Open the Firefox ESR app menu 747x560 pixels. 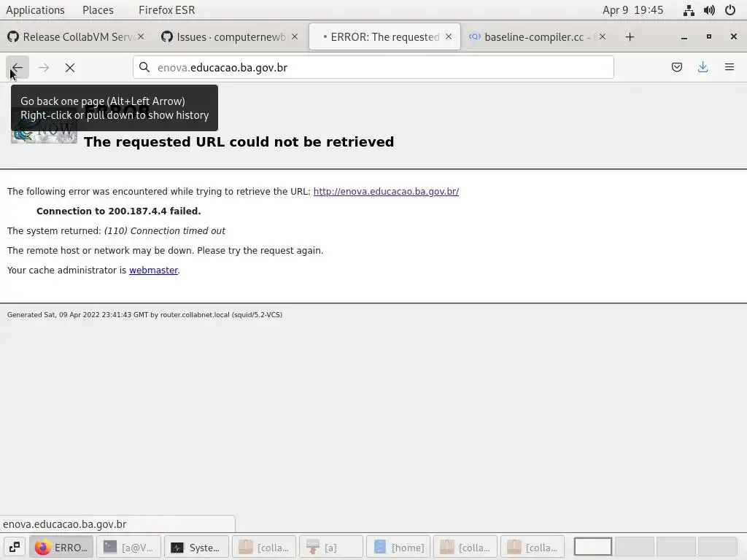coord(167,10)
